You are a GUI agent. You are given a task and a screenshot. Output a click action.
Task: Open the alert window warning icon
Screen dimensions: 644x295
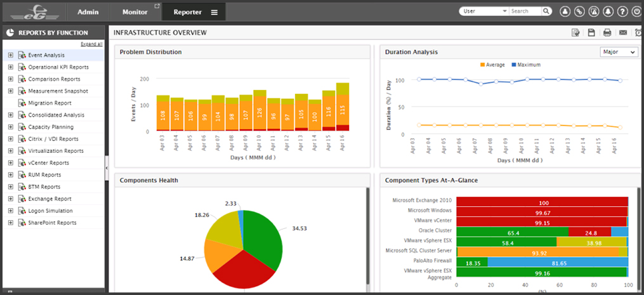point(594,11)
